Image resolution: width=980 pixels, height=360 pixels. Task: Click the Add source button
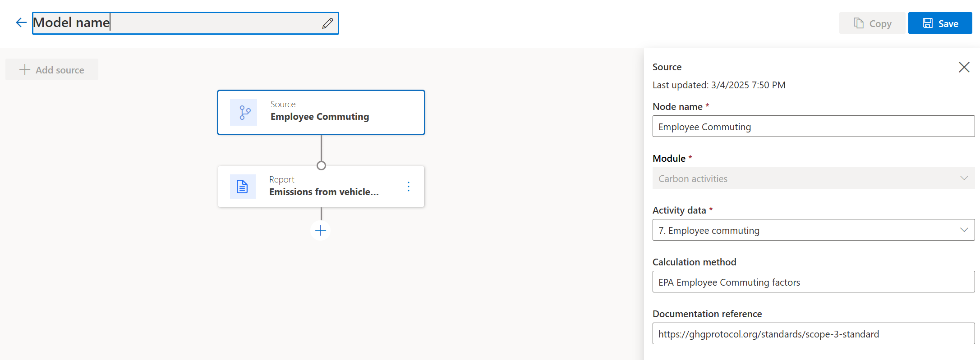tap(52, 70)
